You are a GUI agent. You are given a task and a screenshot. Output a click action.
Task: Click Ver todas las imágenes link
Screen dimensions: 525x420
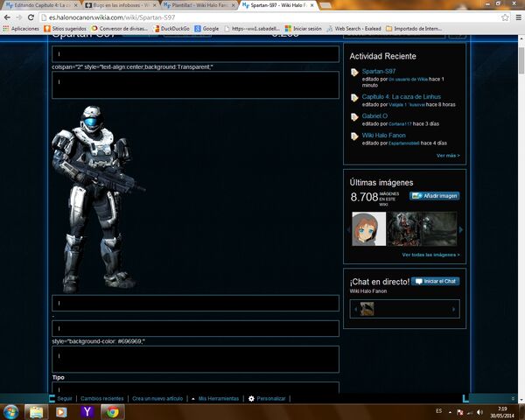[430, 255]
